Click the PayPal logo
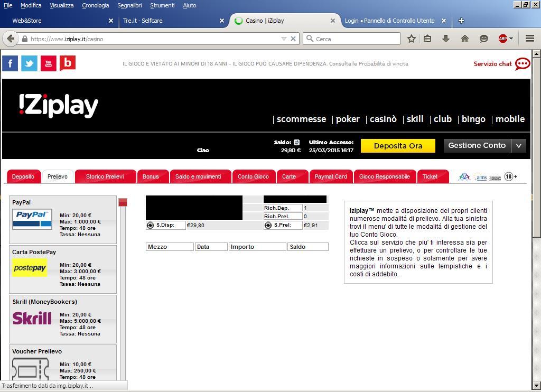Screen dimensions: 541x392 click(x=32, y=219)
